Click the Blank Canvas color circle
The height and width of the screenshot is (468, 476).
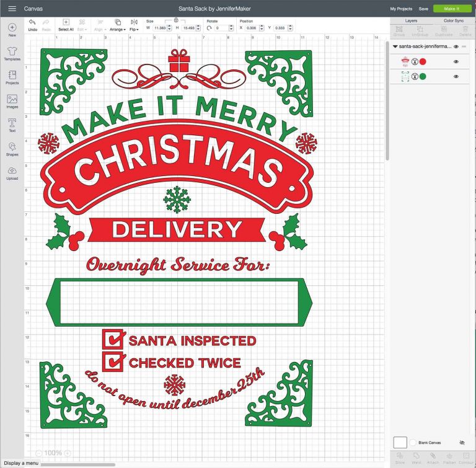click(413, 443)
